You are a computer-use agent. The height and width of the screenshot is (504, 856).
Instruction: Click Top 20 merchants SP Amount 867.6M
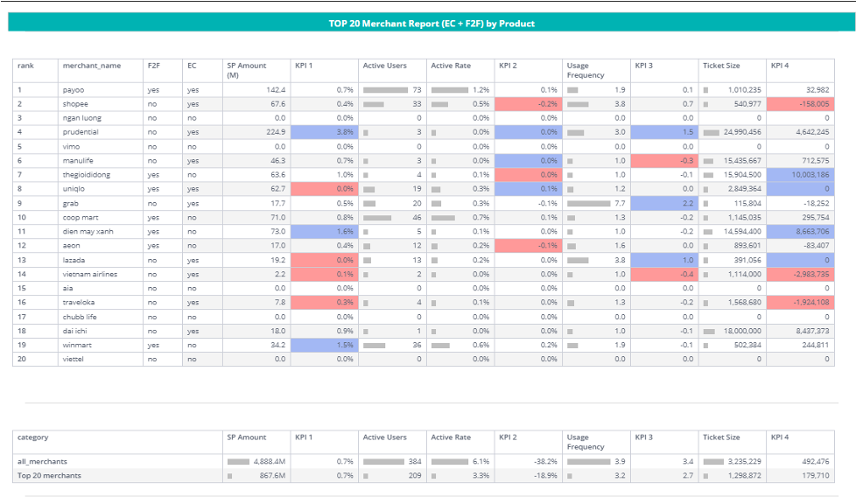[x=272, y=476]
